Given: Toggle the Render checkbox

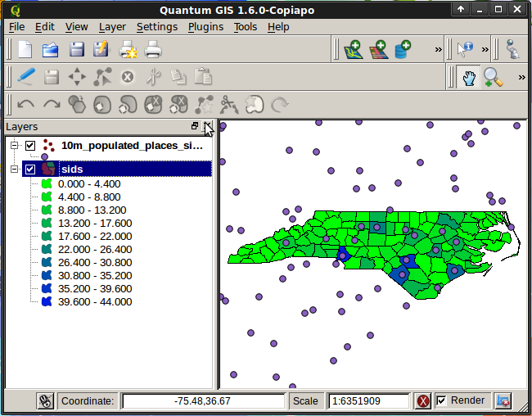Looking at the screenshot, I should pyautogui.click(x=441, y=400).
